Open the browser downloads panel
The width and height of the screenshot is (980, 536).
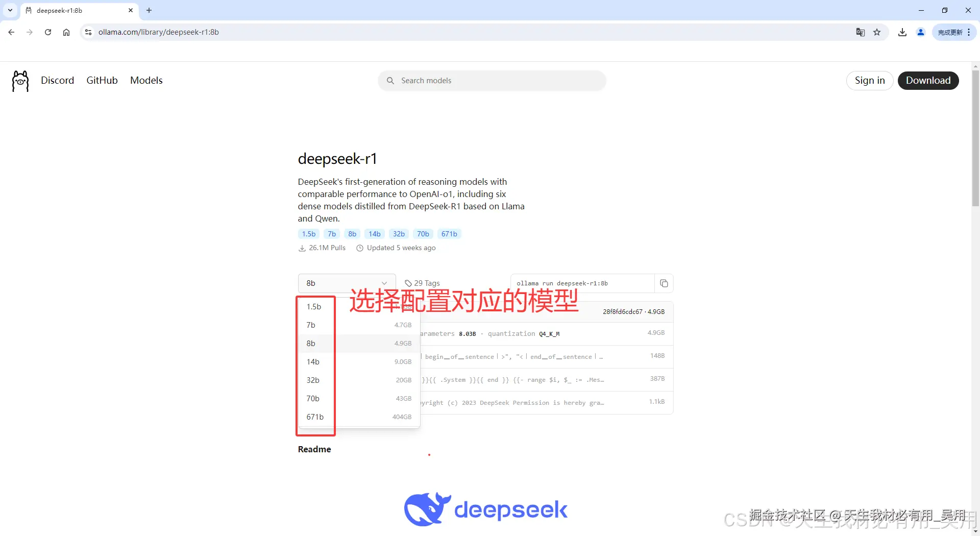pyautogui.click(x=902, y=32)
